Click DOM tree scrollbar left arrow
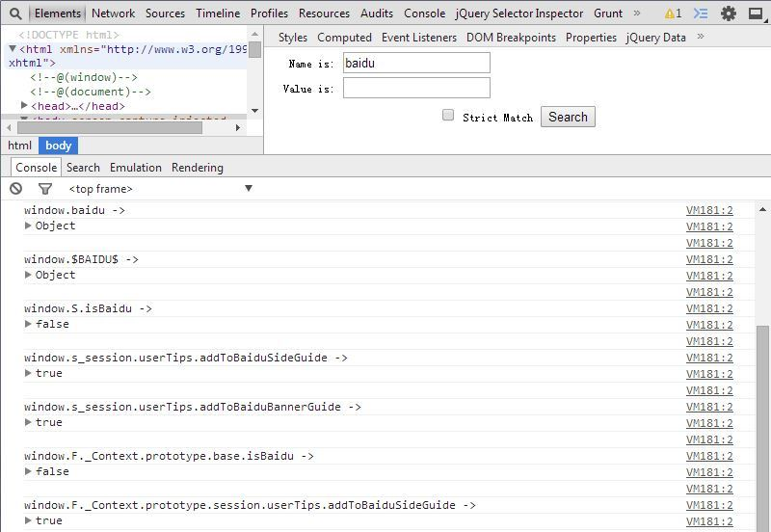The height and width of the screenshot is (532, 771). pos(9,127)
